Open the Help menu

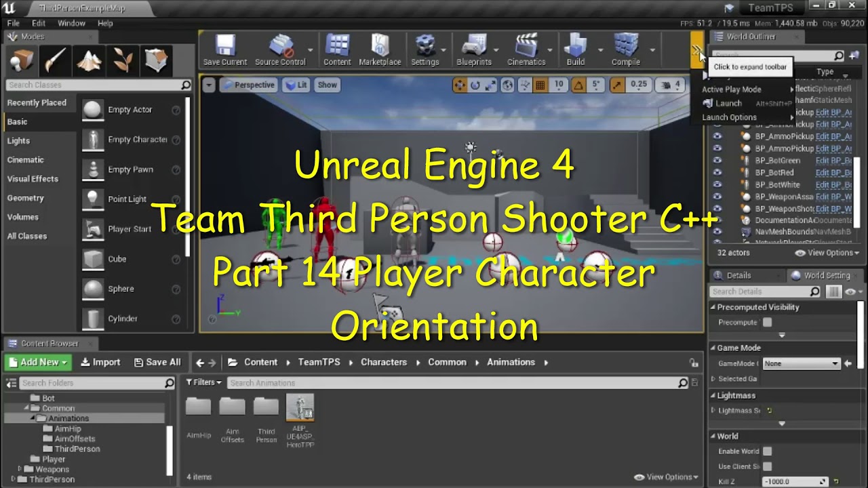click(x=105, y=23)
